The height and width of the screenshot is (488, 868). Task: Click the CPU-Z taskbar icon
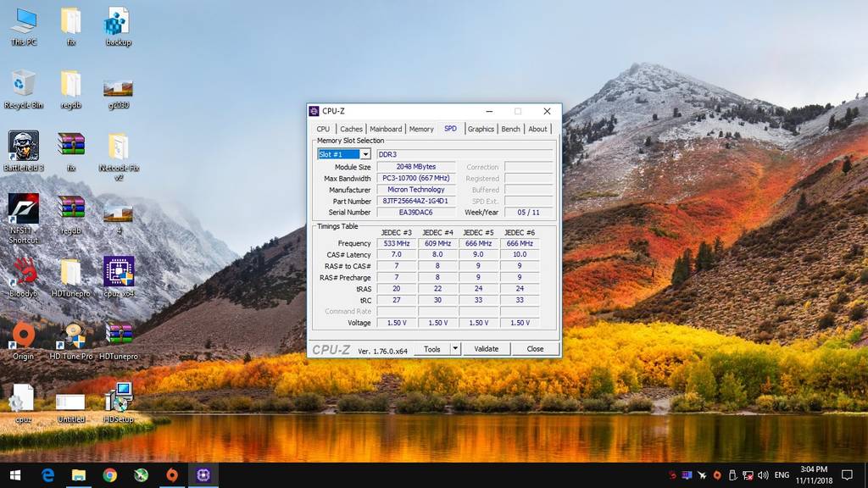pyautogui.click(x=203, y=474)
